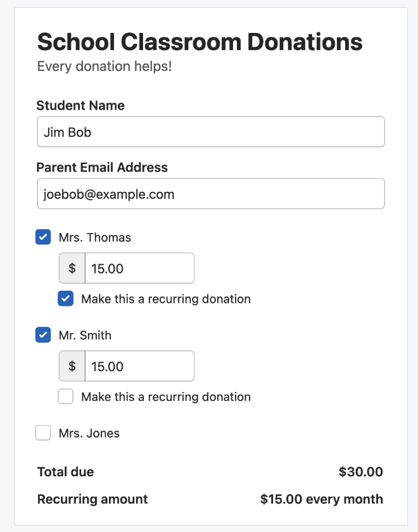Click the dollar sign beside Mr. Smith's amount
418x532 pixels.
[x=72, y=366]
